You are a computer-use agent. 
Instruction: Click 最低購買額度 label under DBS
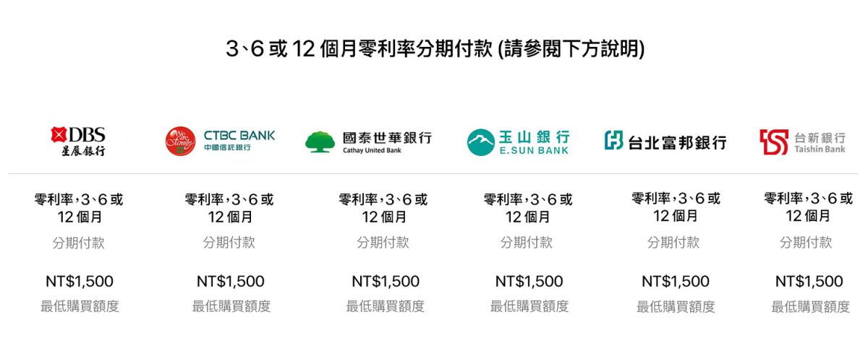[80, 306]
